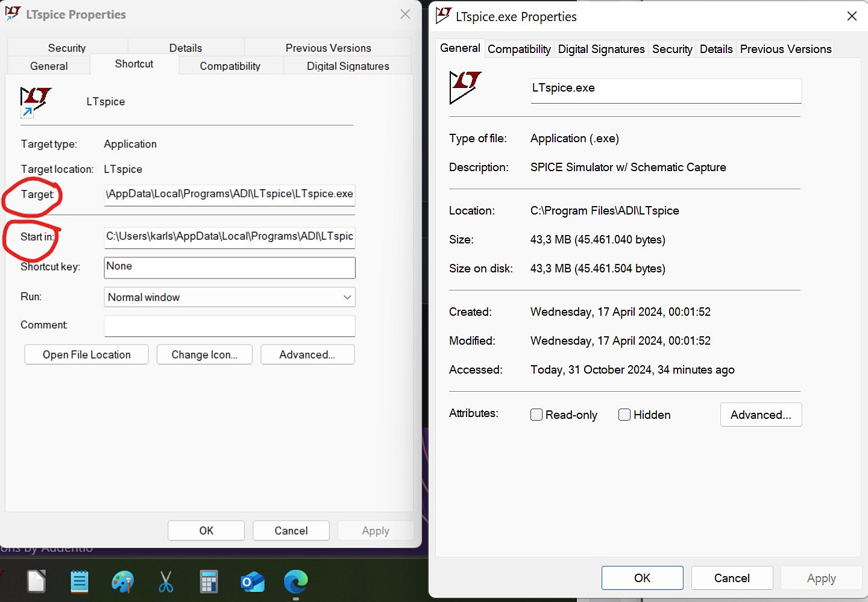868x602 pixels.
Task: Click the Type of file value Application (.exe)
Action: click(574, 139)
